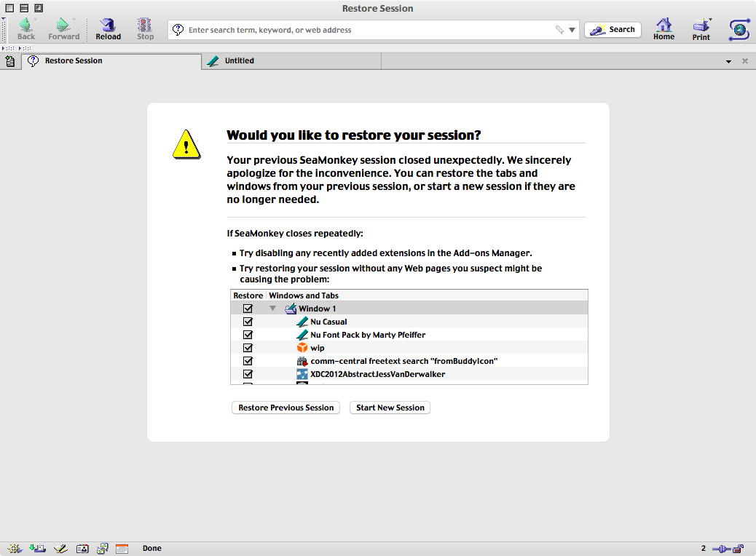
Task: Uncheck restore checkbox for wip tab
Action: coord(248,348)
